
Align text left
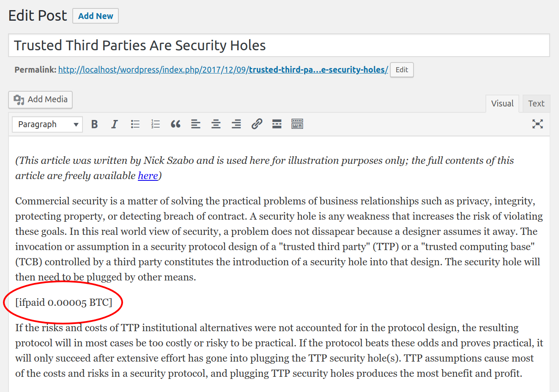point(196,124)
